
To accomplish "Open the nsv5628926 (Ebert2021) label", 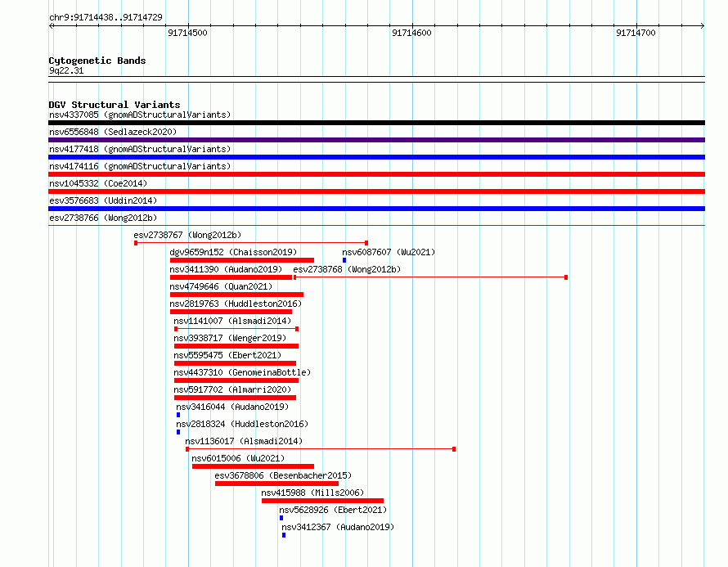I will (x=333, y=510).
